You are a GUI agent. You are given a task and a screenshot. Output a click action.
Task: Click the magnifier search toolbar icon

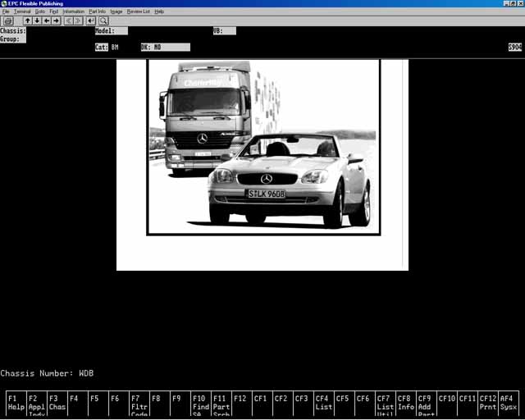click(x=103, y=21)
